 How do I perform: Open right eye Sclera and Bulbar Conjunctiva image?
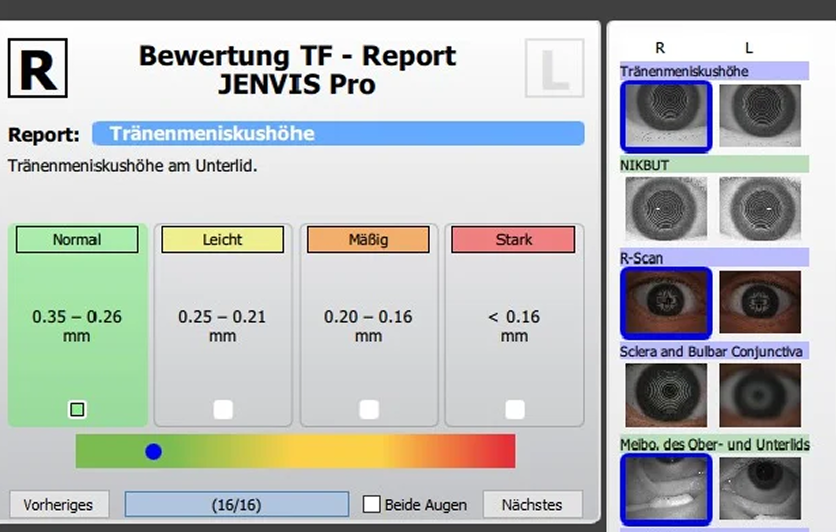666,395
